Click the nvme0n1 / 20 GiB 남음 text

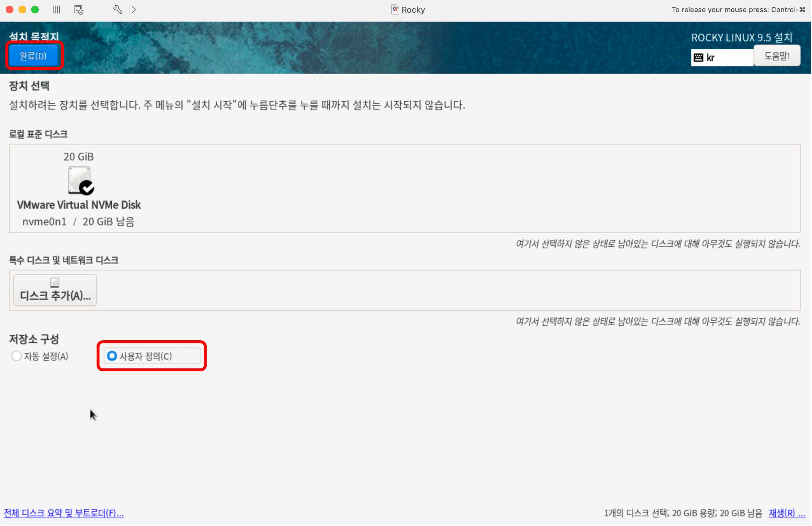click(78, 222)
